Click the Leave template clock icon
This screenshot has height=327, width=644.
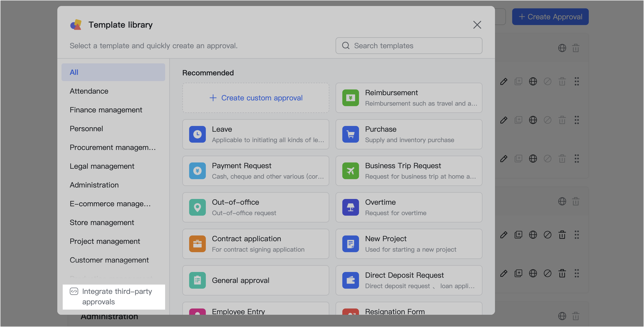click(x=197, y=134)
